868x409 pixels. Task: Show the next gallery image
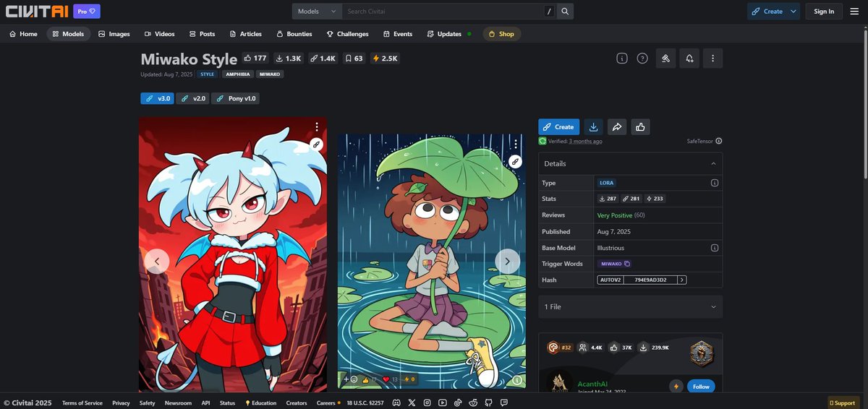coord(507,262)
